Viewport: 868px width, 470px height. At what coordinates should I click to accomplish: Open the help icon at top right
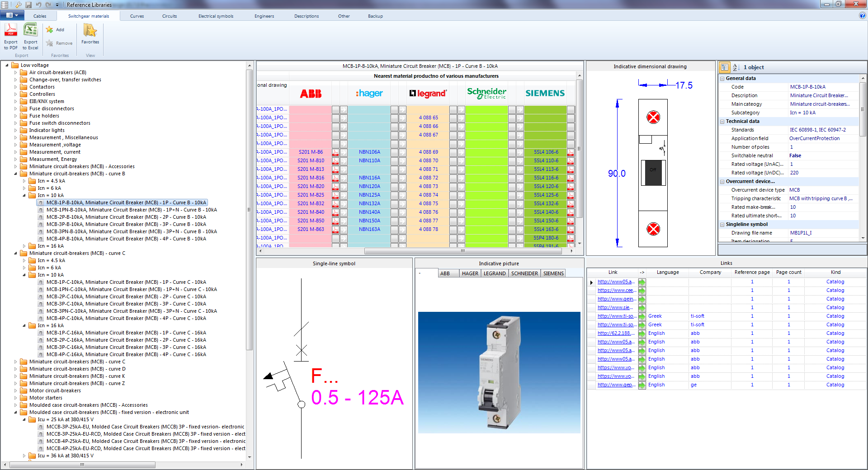(x=862, y=15)
